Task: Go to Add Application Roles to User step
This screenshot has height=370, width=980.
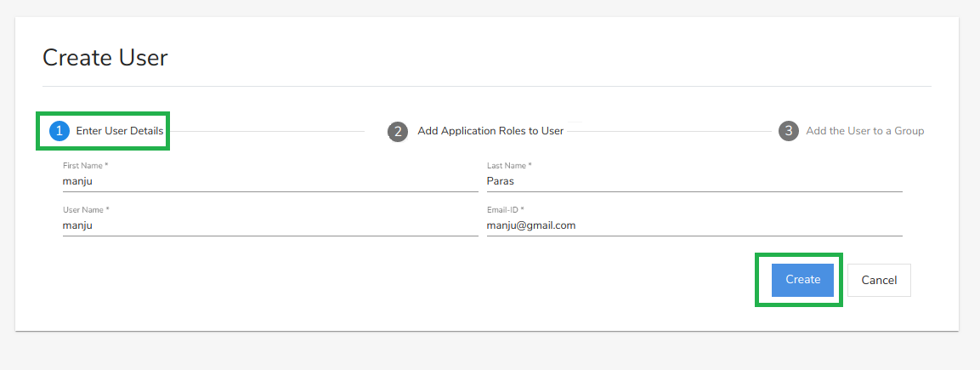Action: (x=490, y=131)
